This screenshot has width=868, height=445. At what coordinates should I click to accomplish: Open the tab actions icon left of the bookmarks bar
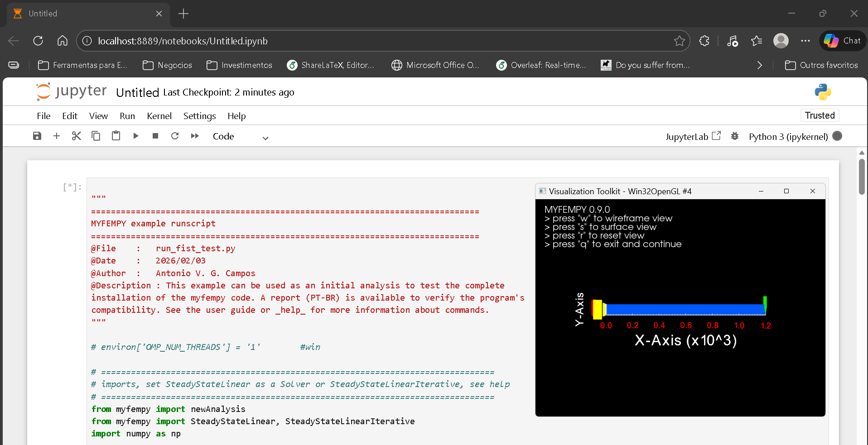point(14,65)
